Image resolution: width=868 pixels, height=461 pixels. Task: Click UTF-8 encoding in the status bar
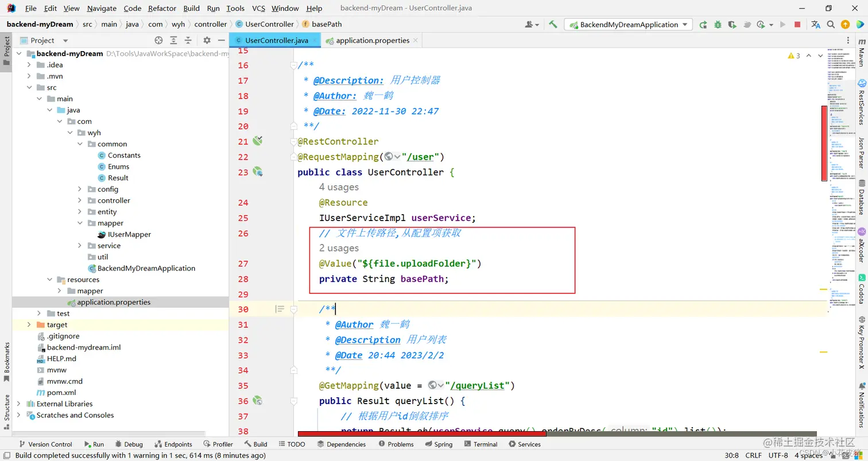[x=778, y=455]
